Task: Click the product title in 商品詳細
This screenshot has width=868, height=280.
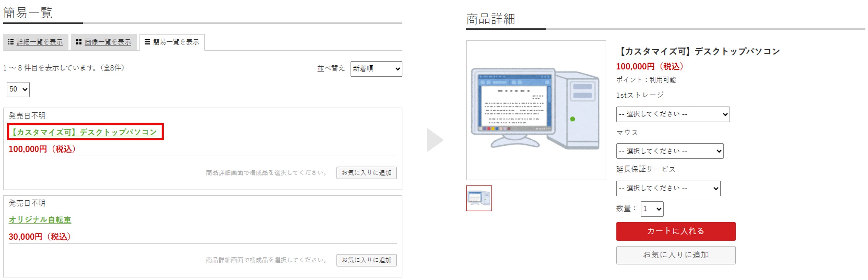Action: coord(698,51)
